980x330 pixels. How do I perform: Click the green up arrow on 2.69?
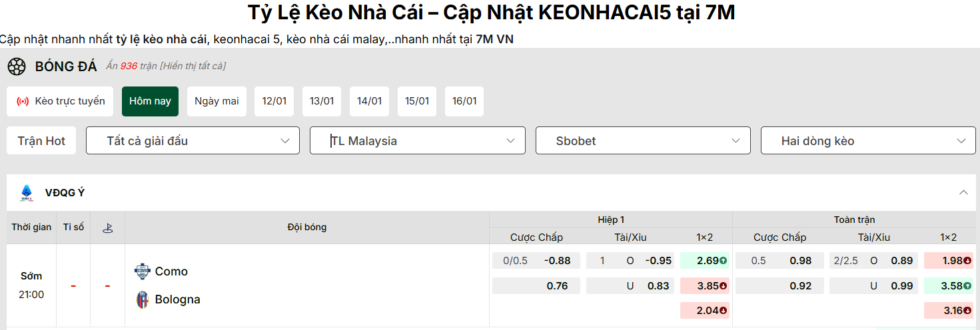pos(723,261)
